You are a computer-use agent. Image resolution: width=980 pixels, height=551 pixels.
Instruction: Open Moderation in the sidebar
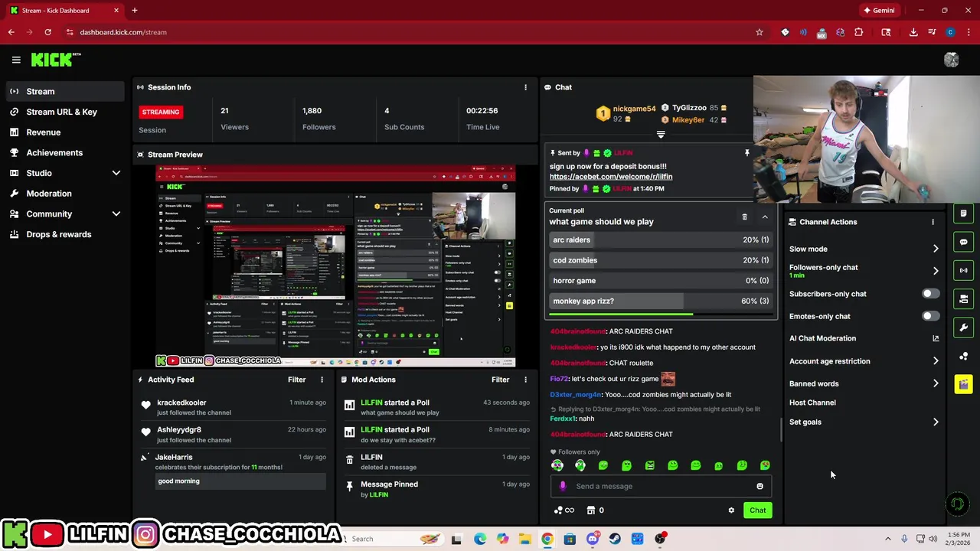pyautogui.click(x=64, y=194)
